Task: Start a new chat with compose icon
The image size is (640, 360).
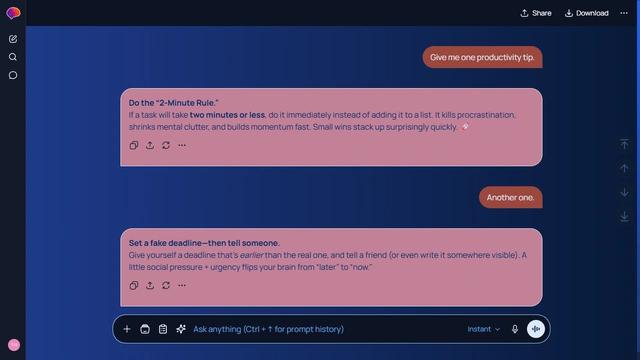Action: [x=13, y=39]
